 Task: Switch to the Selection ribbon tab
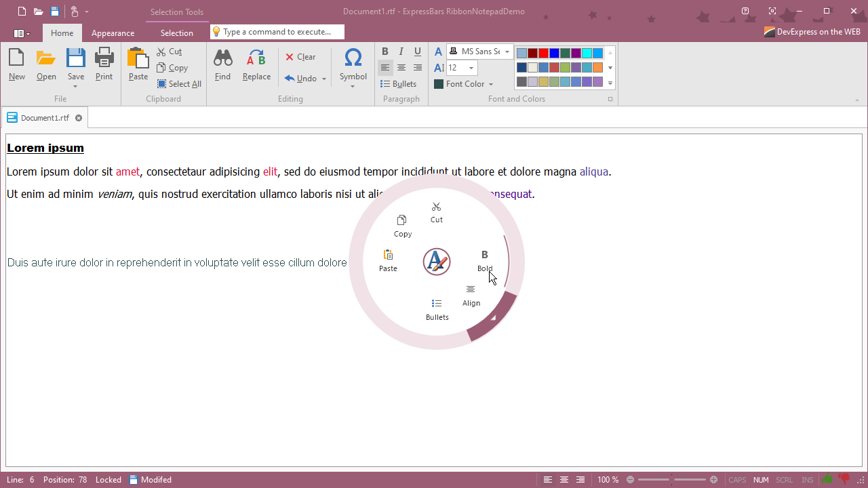pos(177,33)
